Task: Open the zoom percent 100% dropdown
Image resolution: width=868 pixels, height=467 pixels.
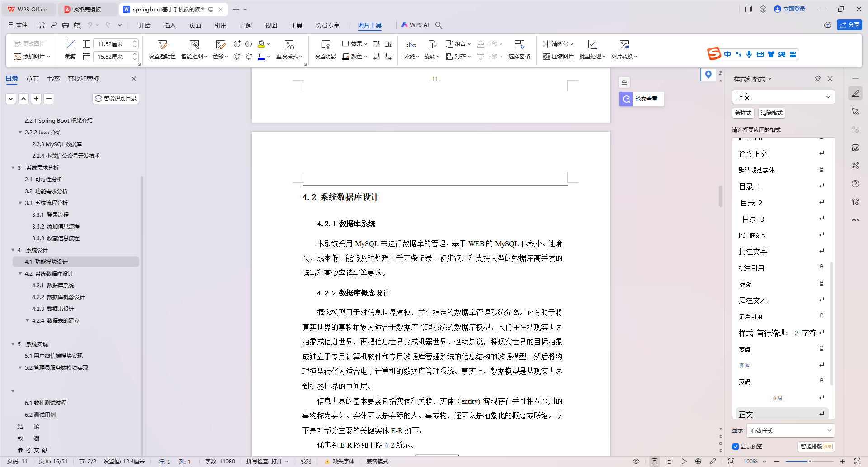Action: (755, 462)
